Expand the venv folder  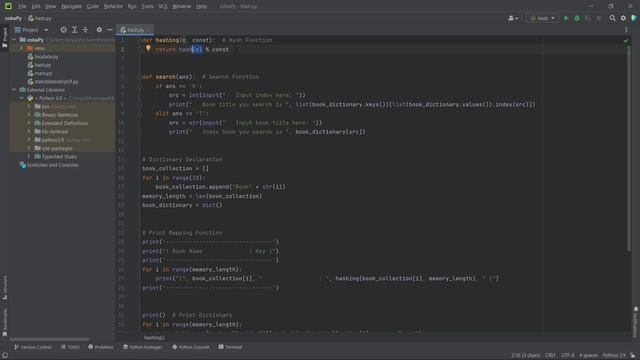(x=22, y=48)
